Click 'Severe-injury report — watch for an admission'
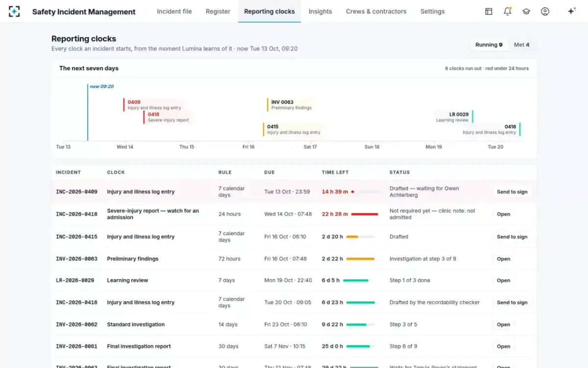This screenshot has width=588, height=368. tap(153, 214)
